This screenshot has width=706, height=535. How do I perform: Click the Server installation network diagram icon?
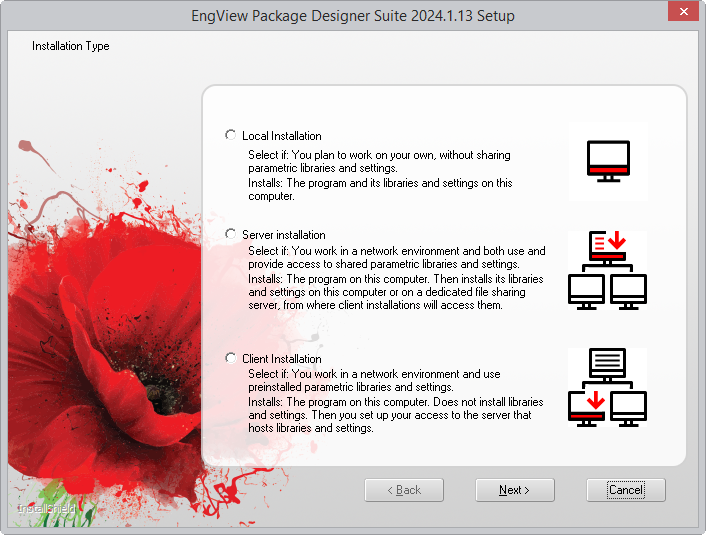pos(607,270)
